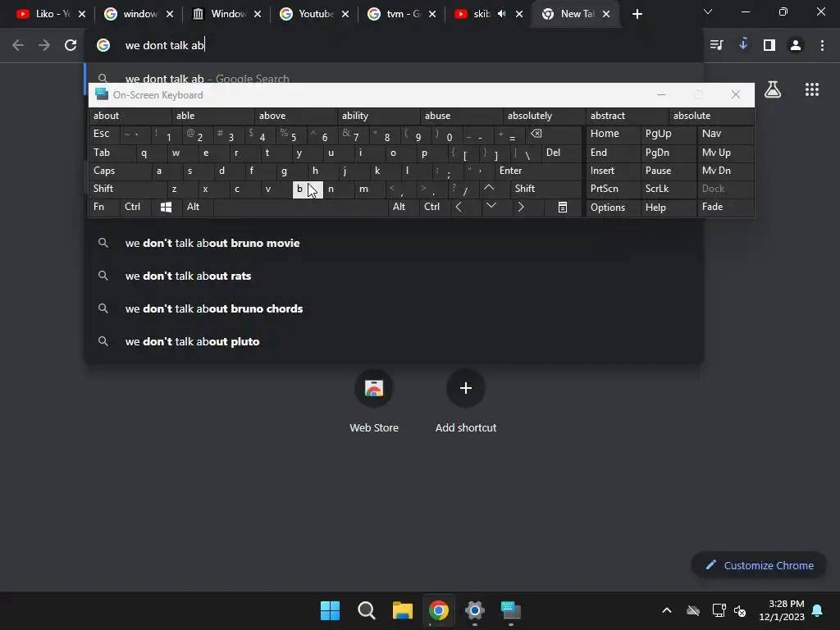Toggle the Caps lock key

pyautogui.click(x=120, y=171)
